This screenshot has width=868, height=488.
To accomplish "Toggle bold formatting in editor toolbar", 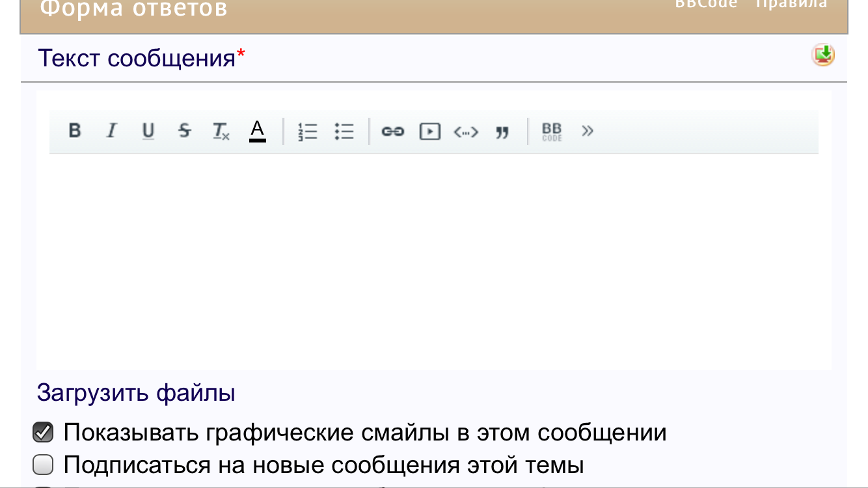I will (x=75, y=131).
